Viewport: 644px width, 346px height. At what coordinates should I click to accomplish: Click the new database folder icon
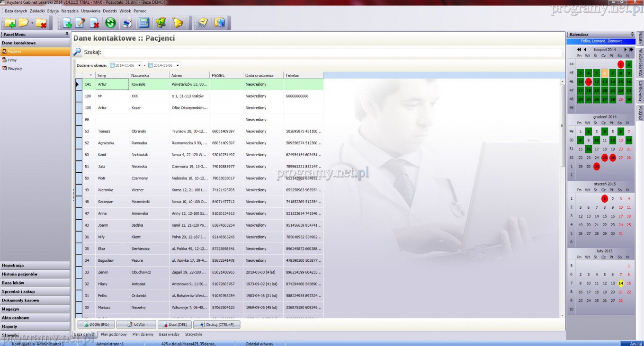pos(9,23)
